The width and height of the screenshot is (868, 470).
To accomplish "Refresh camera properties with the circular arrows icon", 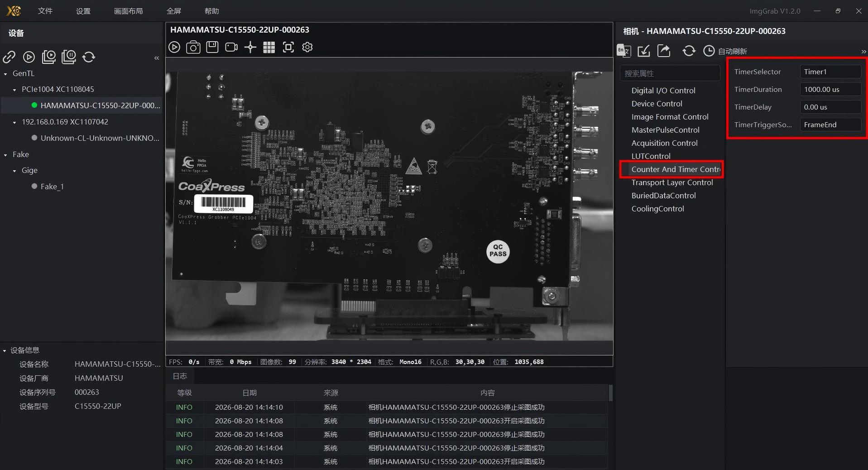I will point(689,51).
